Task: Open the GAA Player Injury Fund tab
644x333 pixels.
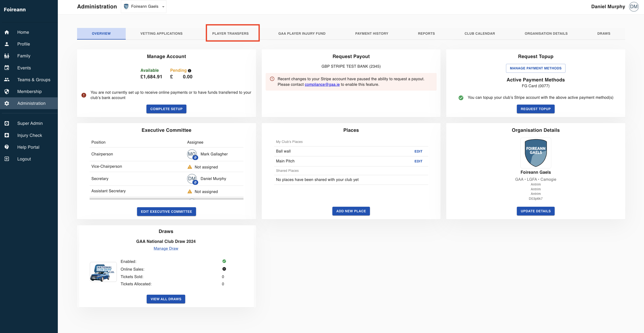Action: coord(302,33)
